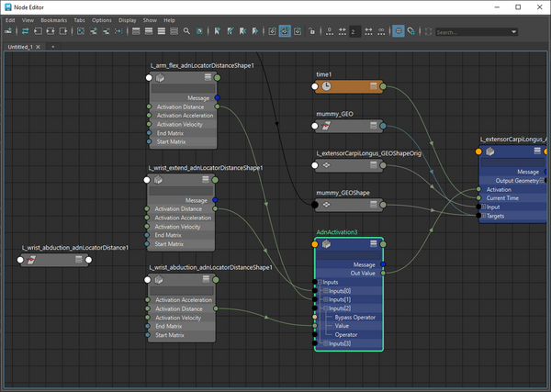Image resolution: width=551 pixels, height=392 pixels.
Task: Click the magnifier search icon in toolbar
Action: 186,31
